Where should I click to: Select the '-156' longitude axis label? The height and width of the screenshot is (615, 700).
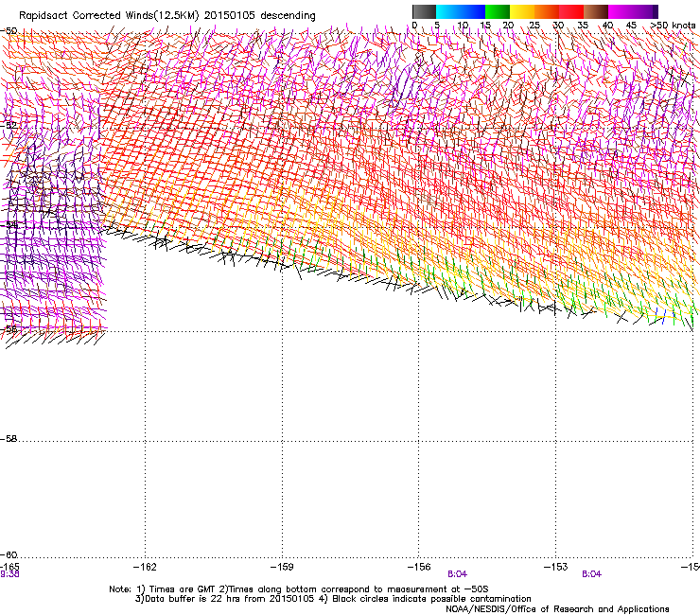point(419,567)
